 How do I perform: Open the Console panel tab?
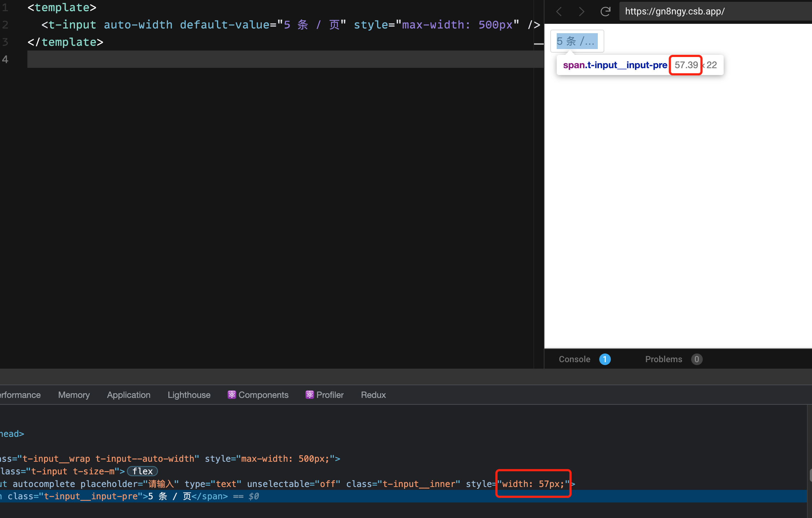[574, 359]
